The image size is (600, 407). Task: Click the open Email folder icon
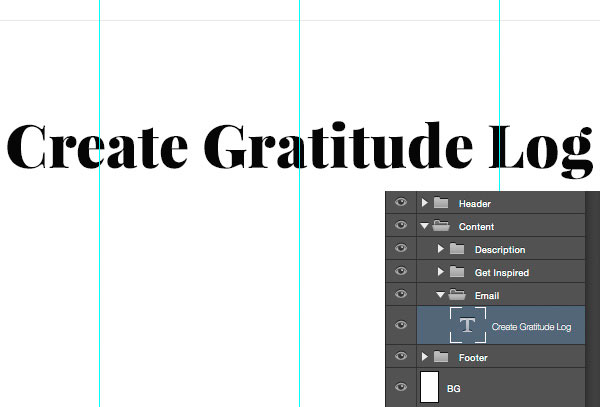[x=457, y=295]
